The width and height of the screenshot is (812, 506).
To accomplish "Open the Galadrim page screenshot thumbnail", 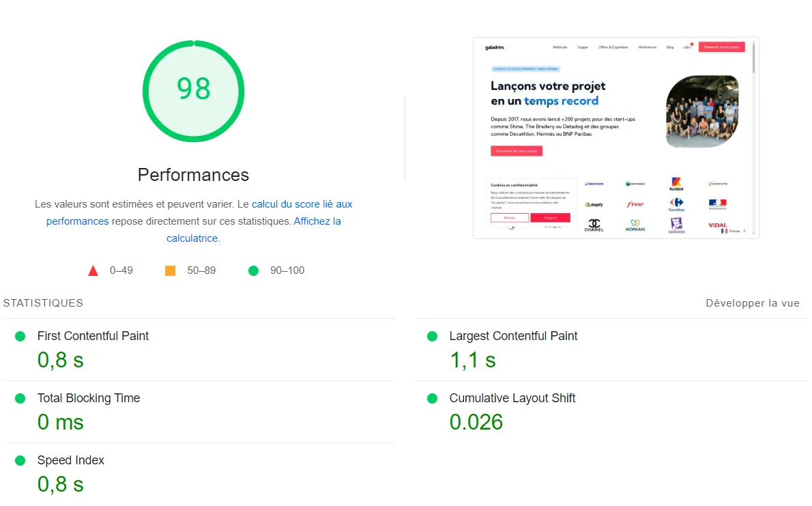I will click(x=615, y=138).
